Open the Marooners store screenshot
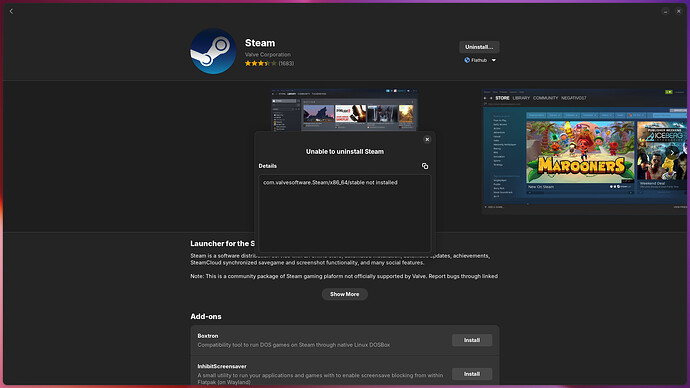The width and height of the screenshot is (690, 388). pyautogui.click(x=584, y=151)
